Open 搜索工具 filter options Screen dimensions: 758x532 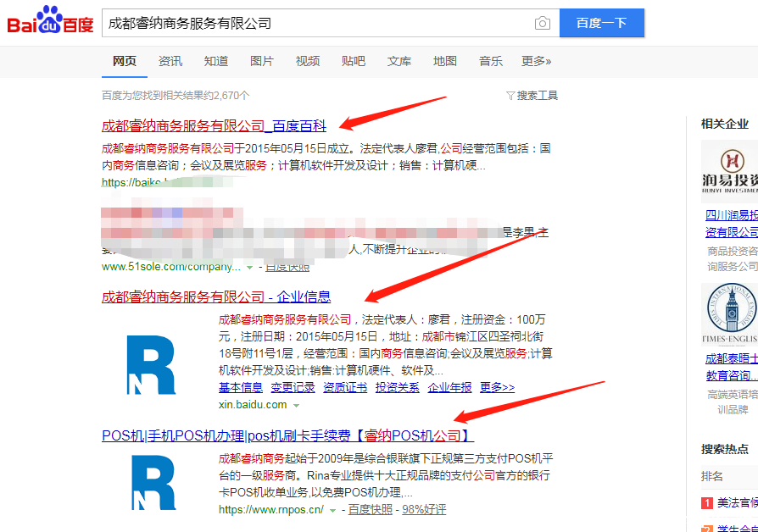(x=532, y=95)
